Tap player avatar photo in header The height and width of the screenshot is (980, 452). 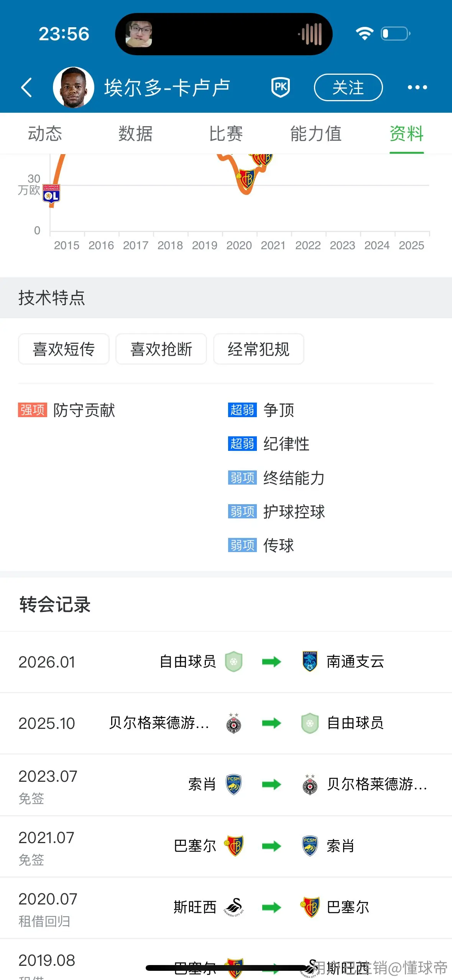(x=73, y=87)
